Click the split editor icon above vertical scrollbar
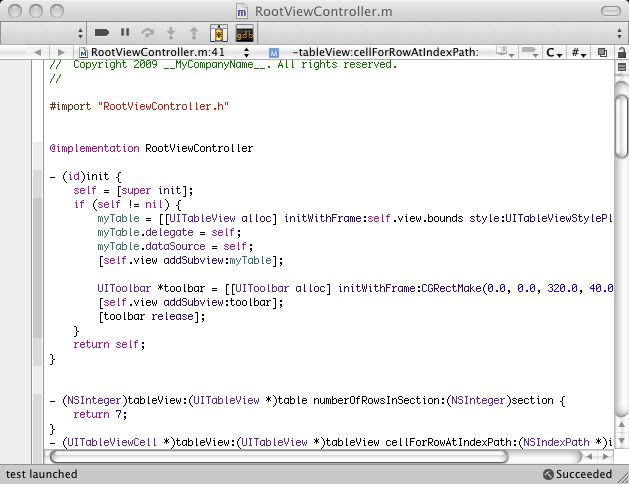Image resolution: width=629 pixels, height=484 pixels. pos(622,67)
